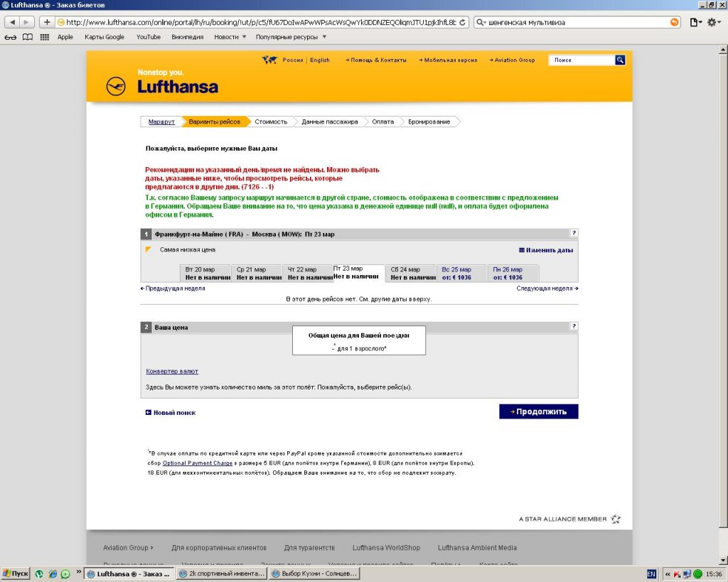
Task: Click help question mark for Ваша цена
Action: [574, 326]
